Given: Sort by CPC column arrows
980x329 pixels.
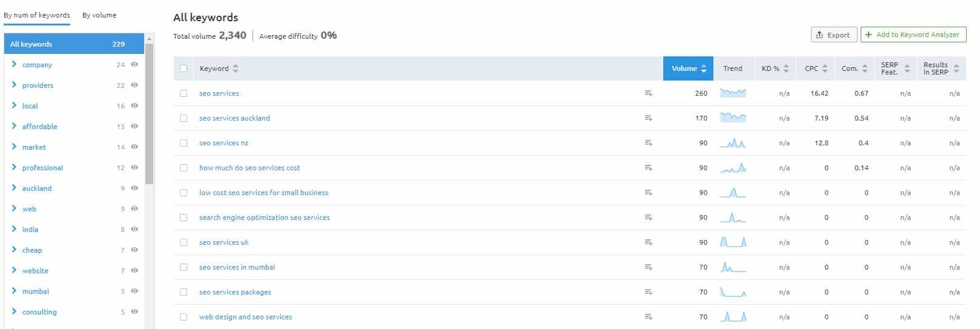Looking at the screenshot, I should (x=825, y=68).
